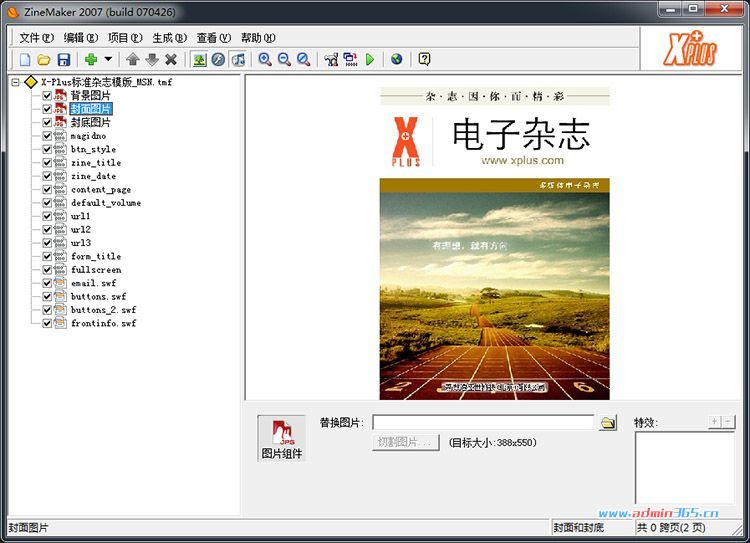750x543 pixels.
Task: Click the plus button above the 特效 list
Action: 714,421
